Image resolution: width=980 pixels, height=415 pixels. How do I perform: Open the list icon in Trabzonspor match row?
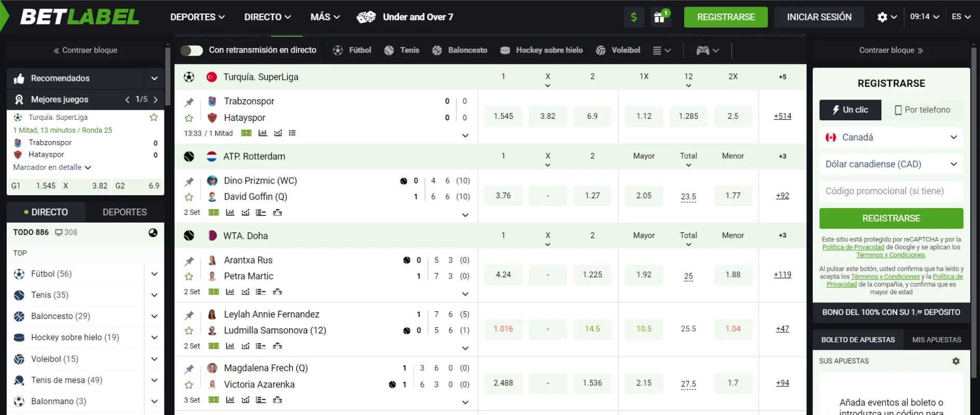(x=292, y=133)
